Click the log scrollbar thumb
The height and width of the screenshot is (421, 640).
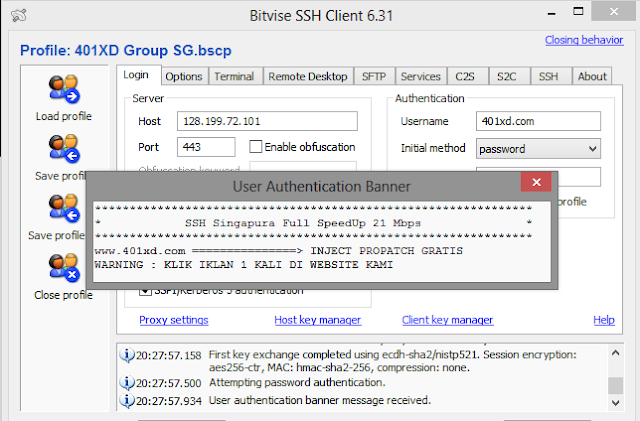(x=616, y=386)
